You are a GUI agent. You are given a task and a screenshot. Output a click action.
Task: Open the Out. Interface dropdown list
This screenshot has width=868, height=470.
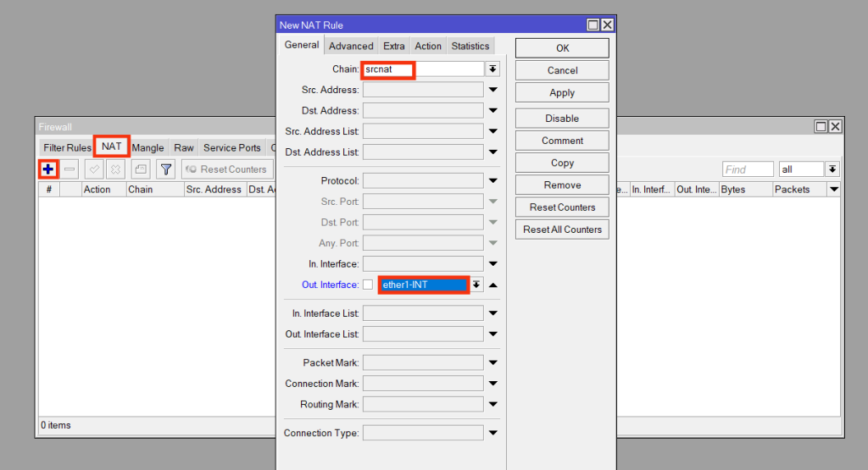click(x=476, y=285)
